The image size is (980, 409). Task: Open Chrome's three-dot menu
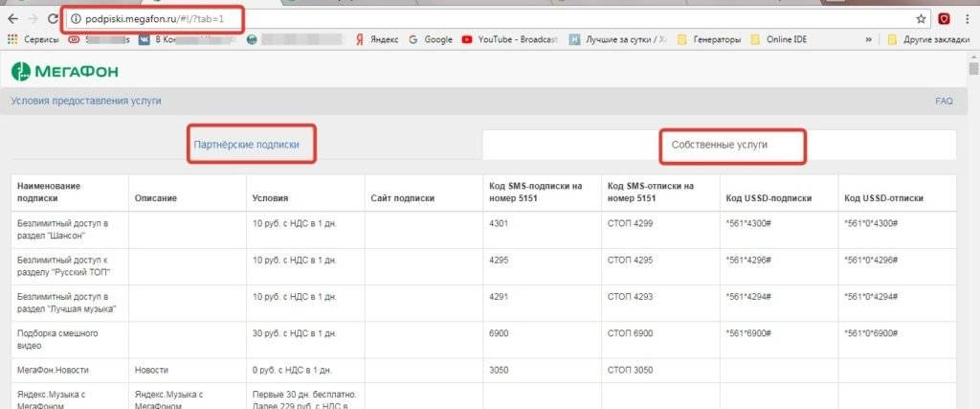coord(969,18)
